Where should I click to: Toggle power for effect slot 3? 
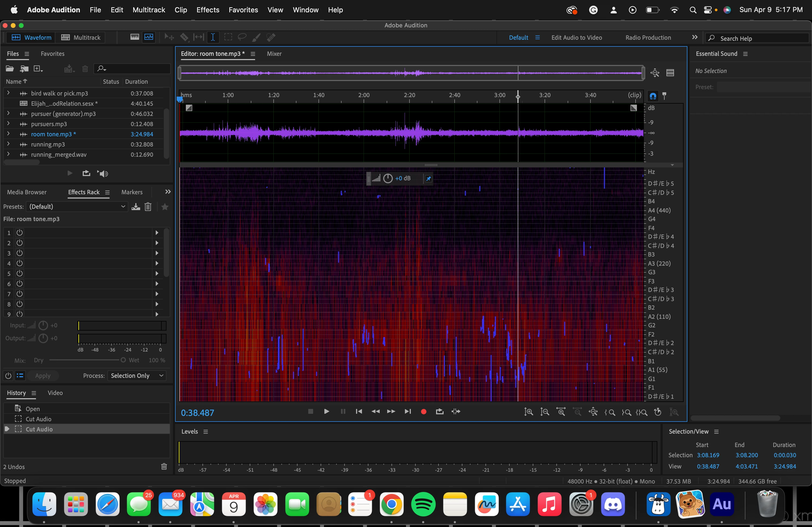(x=19, y=253)
